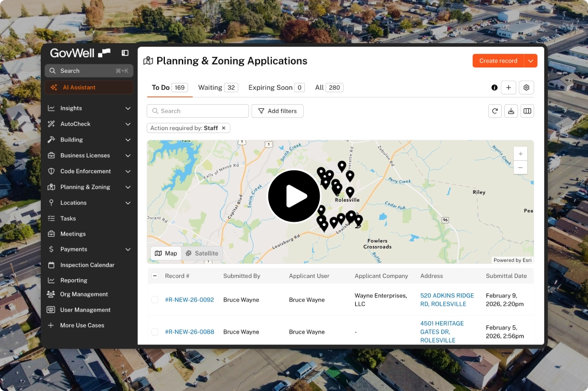This screenshot has width=588, height=391.
Task: Click the GovWell logo
Action: point(80,53)
